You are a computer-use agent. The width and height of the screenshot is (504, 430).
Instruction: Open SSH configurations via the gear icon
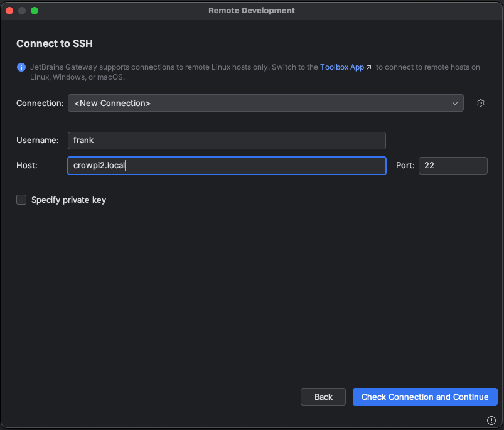point(481,103)
